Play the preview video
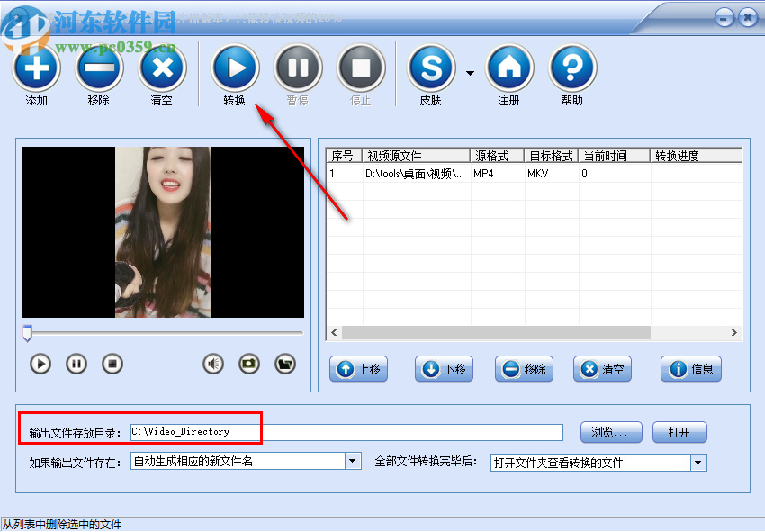 coord(40,364)
